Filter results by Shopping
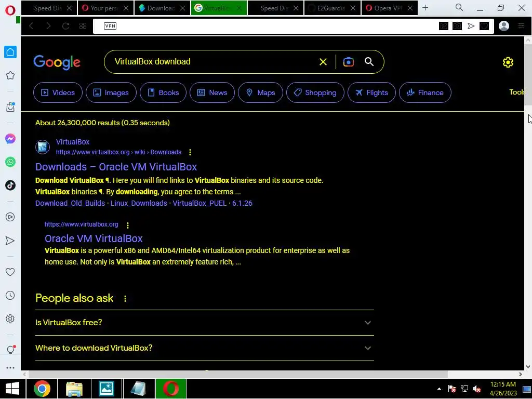The width and height of the screenshot is (532, 399). pyautogui.click(x=315, y=92)
